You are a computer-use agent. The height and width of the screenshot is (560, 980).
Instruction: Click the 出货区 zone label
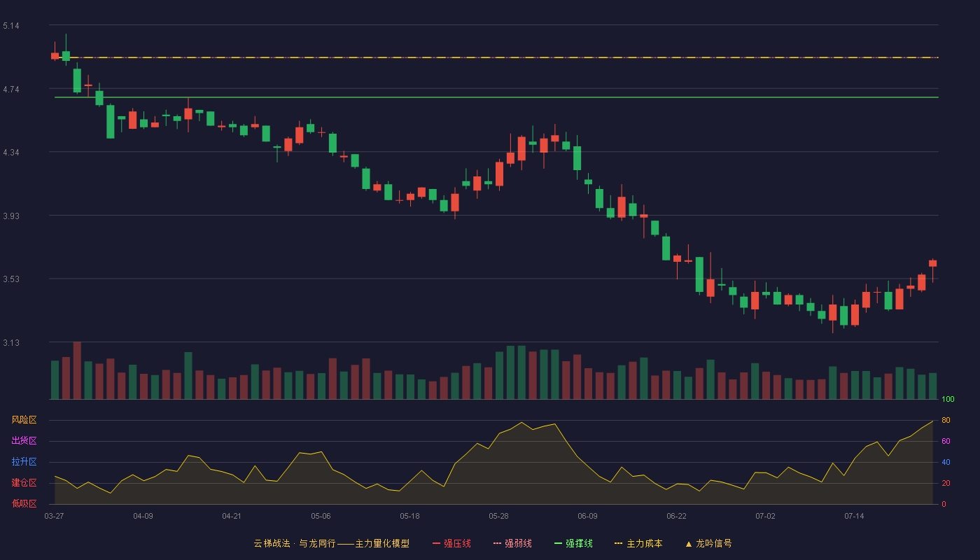point(24,441)
